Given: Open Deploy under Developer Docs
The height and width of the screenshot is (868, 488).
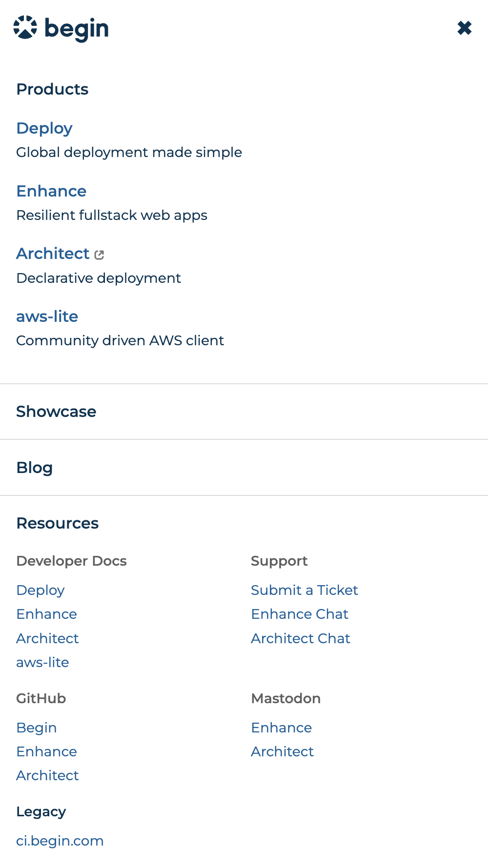Looking at the screenshot, I should pos(41,590).
